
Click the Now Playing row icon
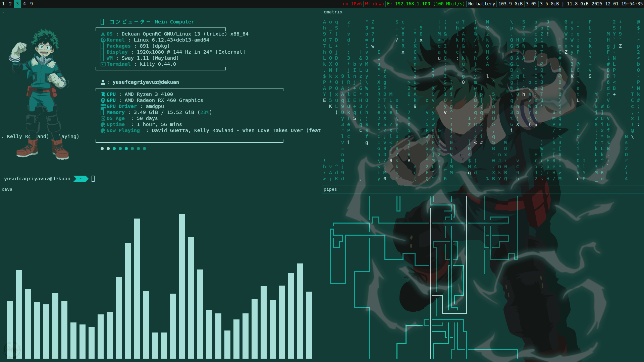tap(103, 131)
